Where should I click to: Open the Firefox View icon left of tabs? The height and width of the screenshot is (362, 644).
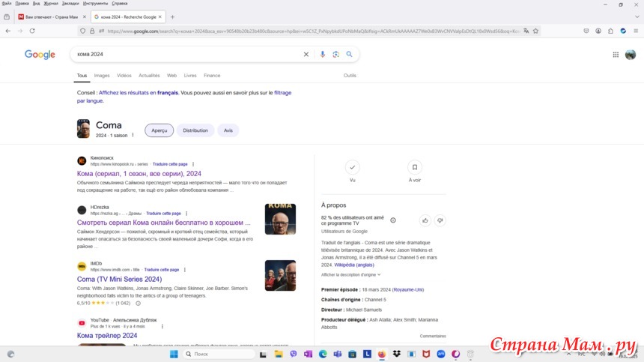(x=7, y=16)
